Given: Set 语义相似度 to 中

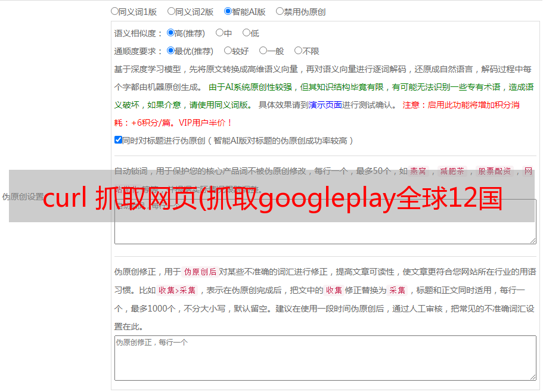Looking at the screenshot, I should click(x=219, y=33).
